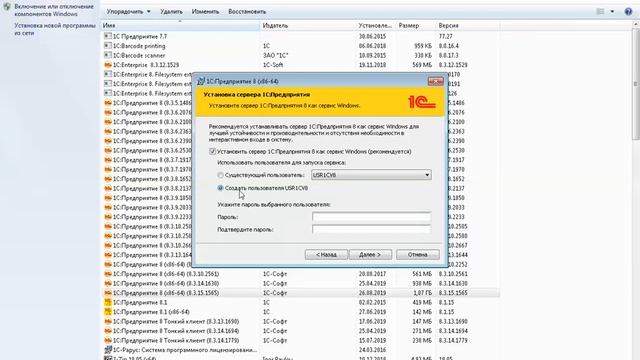
Task: Click Удалить in the toolbar
Action: point(171,11)
